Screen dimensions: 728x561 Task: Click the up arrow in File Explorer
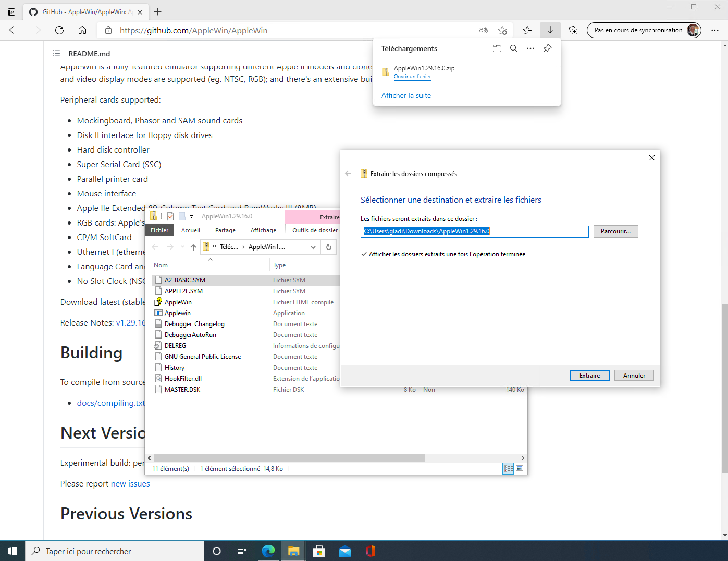tap(193, 247)
